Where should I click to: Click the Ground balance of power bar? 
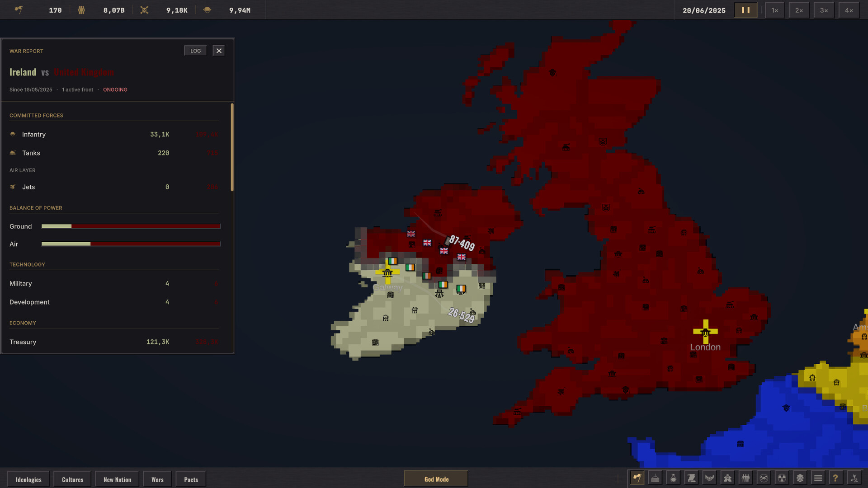(131, 226)
